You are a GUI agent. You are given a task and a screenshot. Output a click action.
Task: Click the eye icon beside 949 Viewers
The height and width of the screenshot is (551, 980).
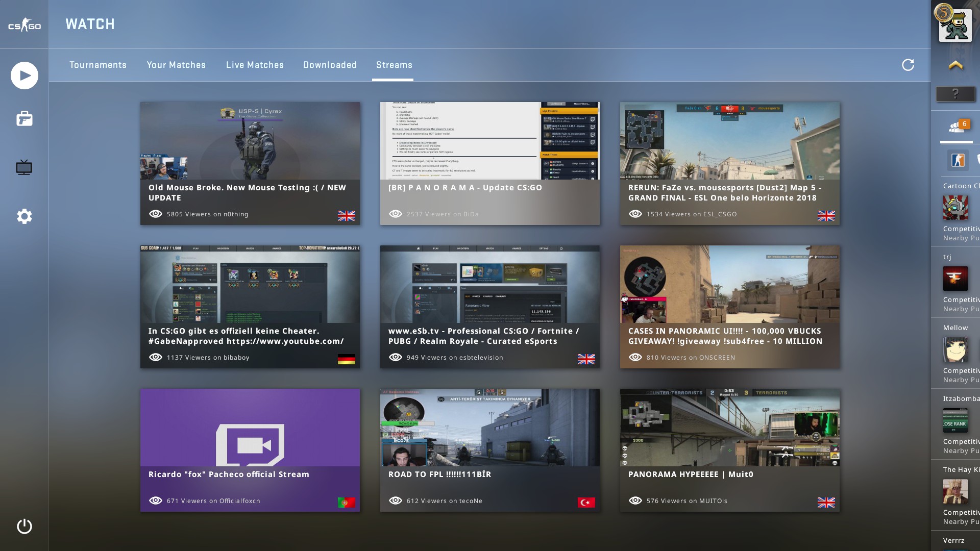click(396, 357)
